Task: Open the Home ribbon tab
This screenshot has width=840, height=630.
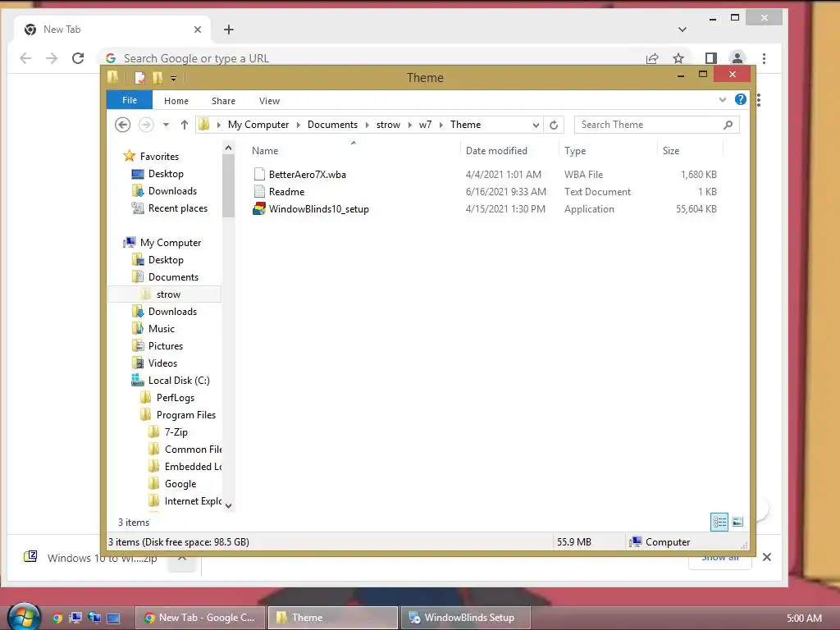Action: (176, 101)
